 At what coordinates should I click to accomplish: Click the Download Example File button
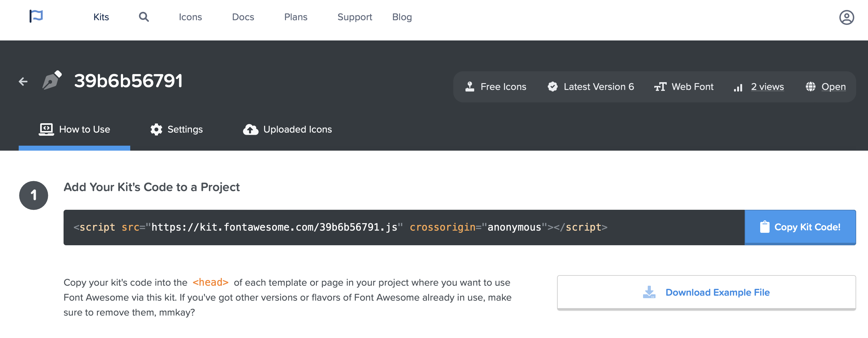706,292
